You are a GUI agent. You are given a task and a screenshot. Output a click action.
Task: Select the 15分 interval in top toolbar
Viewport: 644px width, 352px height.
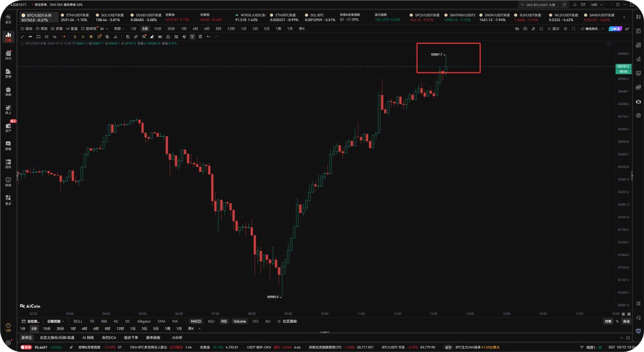coord(157,29)
